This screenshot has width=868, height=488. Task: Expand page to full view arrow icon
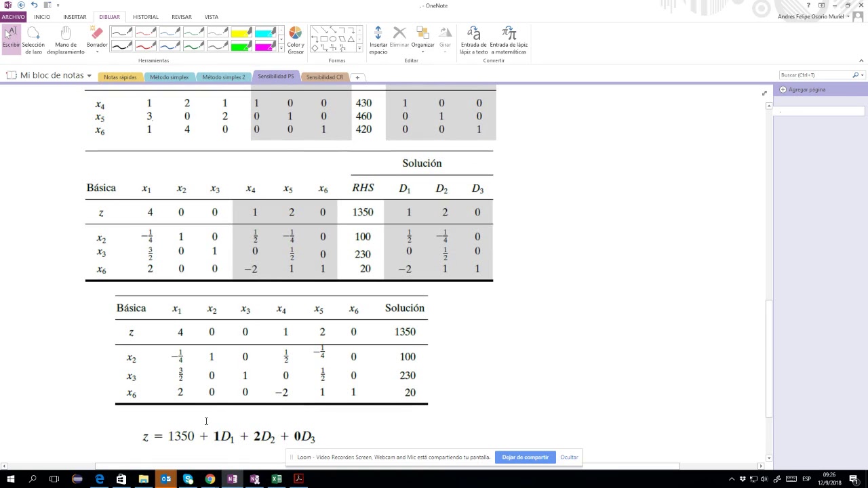764,93
